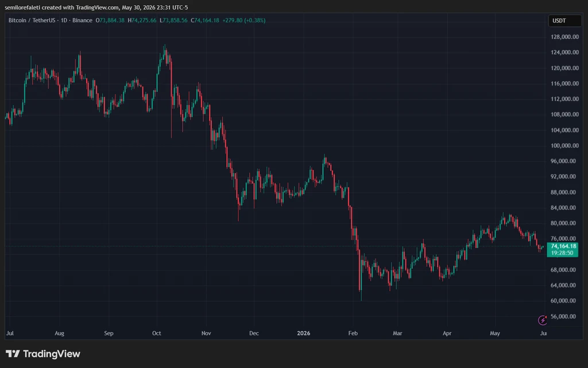Click the Dec label on the time axis
Screen dimensions: 588x368
(x=254, y=333)
